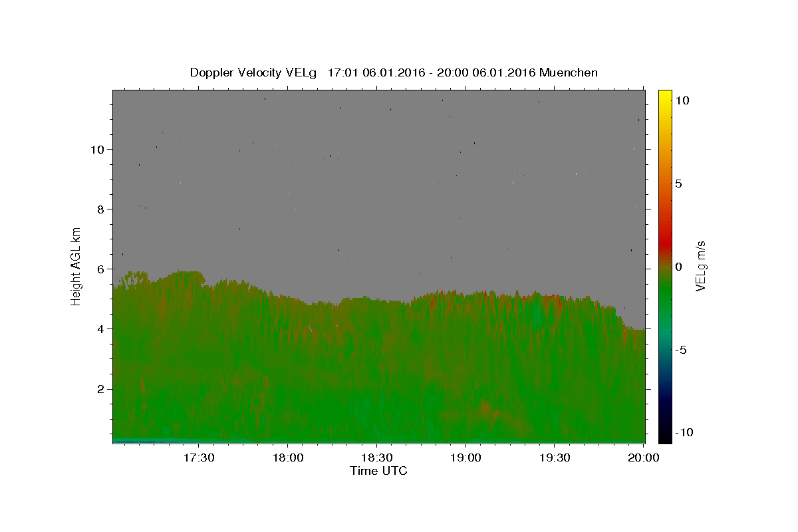Image resolution: width=798 pixels, height=532 pixels.
Task: Click the 17:30 time axis label
Action: tap(198, 458)
